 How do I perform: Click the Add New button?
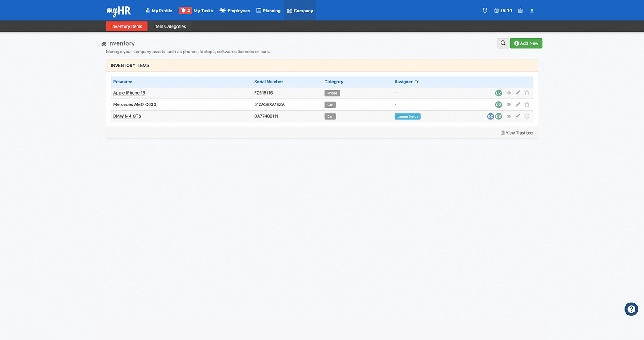click(526, 43)
